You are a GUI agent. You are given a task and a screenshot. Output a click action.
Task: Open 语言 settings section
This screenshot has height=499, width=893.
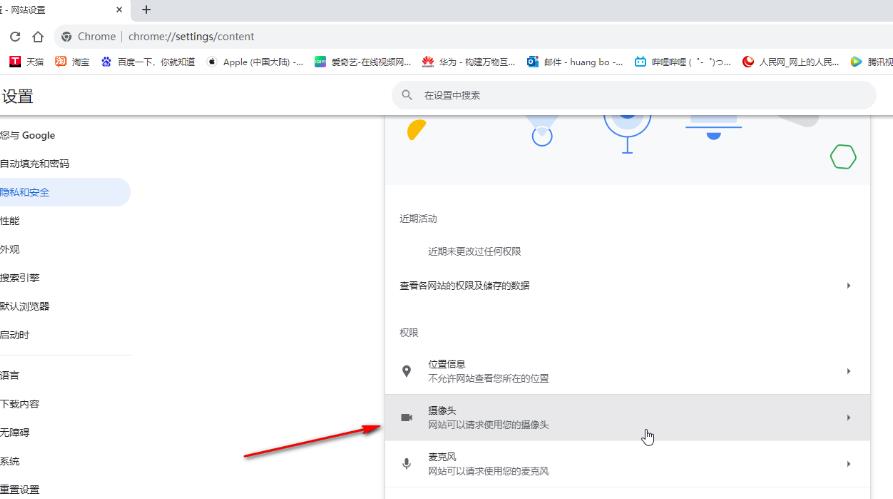tap(10, 375)
